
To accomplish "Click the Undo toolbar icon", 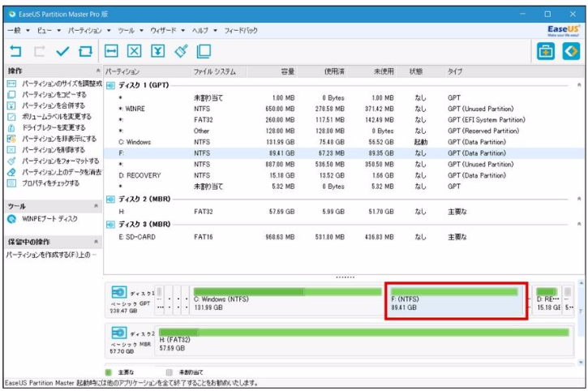I will (x=15, y=51).
